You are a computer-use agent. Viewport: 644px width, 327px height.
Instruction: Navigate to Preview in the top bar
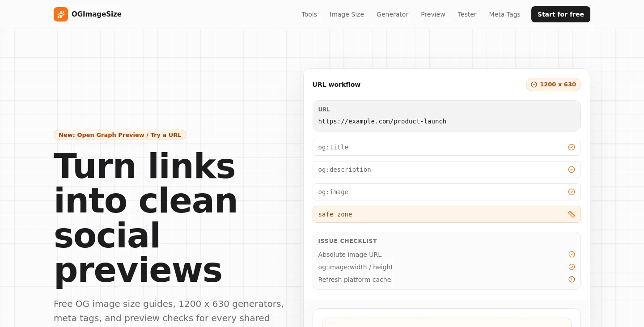(433, 14)
